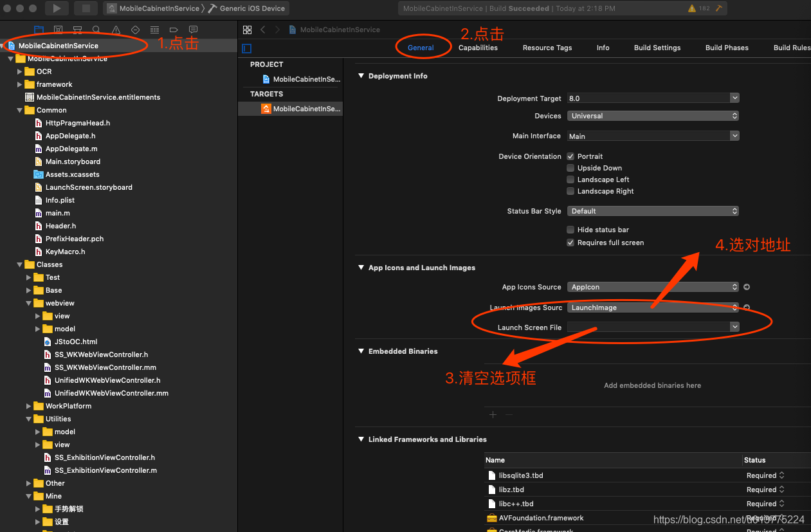
Task: Open the Debug navigator icon
Action: [x=154, y=30]
